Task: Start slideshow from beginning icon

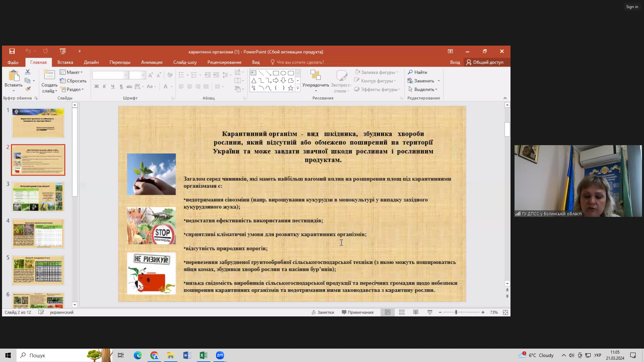Action: click(63, 51)
